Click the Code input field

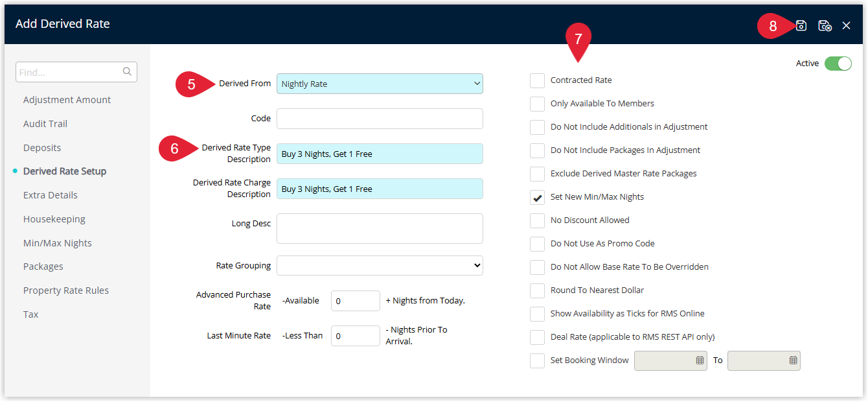tap(380, 119)
